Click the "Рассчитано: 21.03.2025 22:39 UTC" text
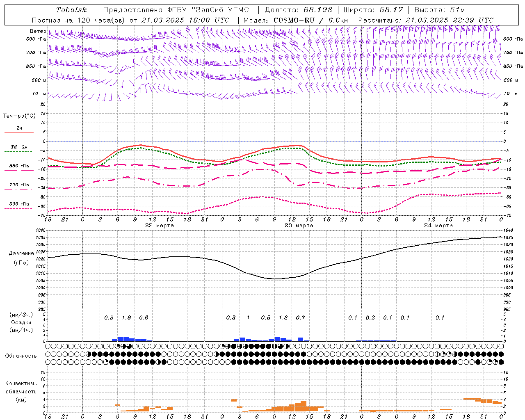The width and height of the screenshot is (525, 420). pos(426,20)
